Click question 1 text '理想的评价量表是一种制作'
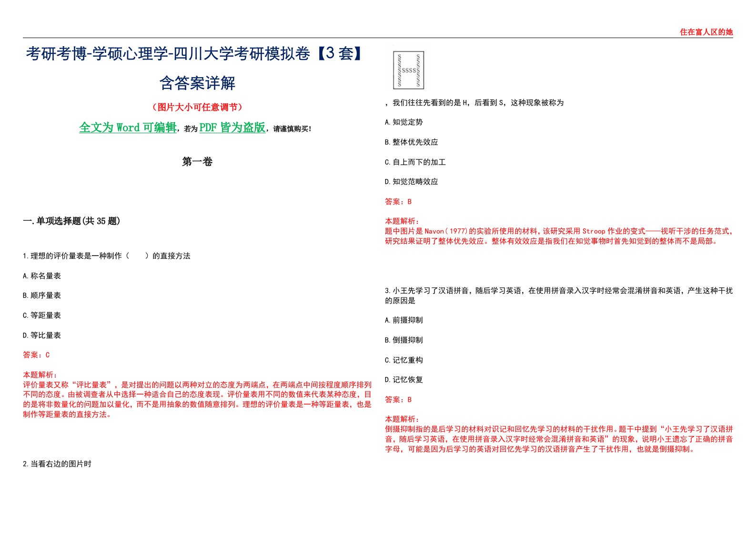 click(76, 256)
